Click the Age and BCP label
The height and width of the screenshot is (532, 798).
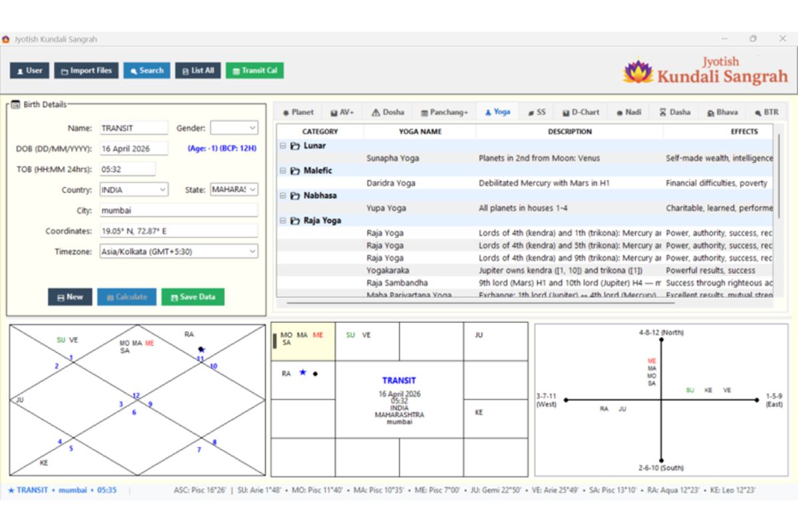coord(222,148)
